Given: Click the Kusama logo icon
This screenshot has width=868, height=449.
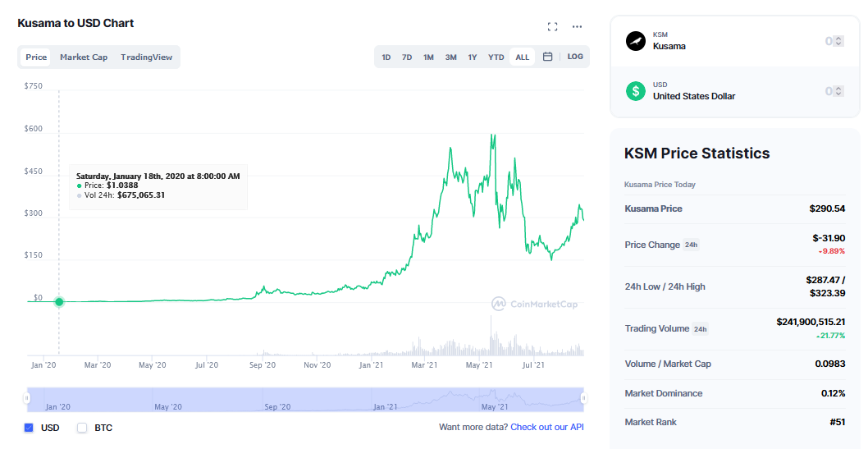Looking at the screenshot, I should coord(636,41).
